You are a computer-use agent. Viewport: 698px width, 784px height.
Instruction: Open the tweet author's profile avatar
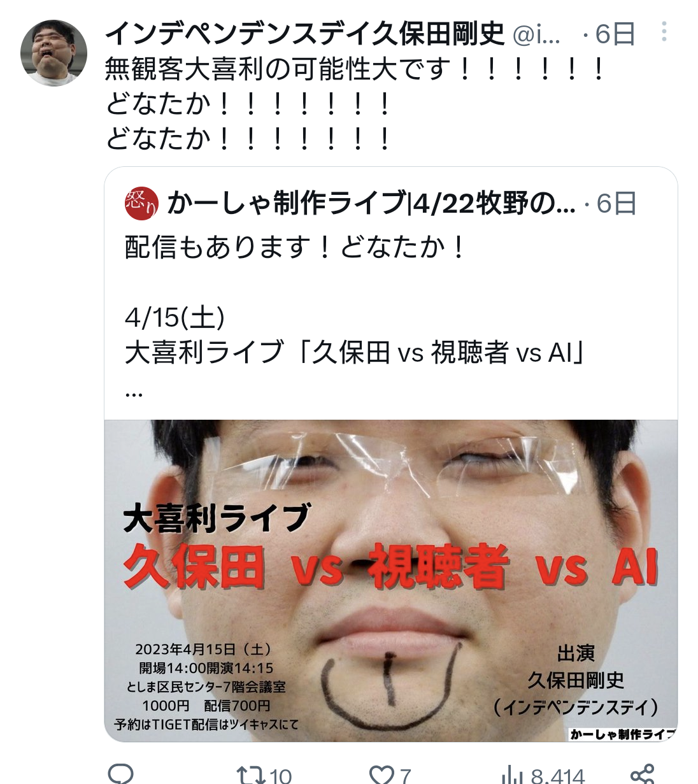[53, 53]
